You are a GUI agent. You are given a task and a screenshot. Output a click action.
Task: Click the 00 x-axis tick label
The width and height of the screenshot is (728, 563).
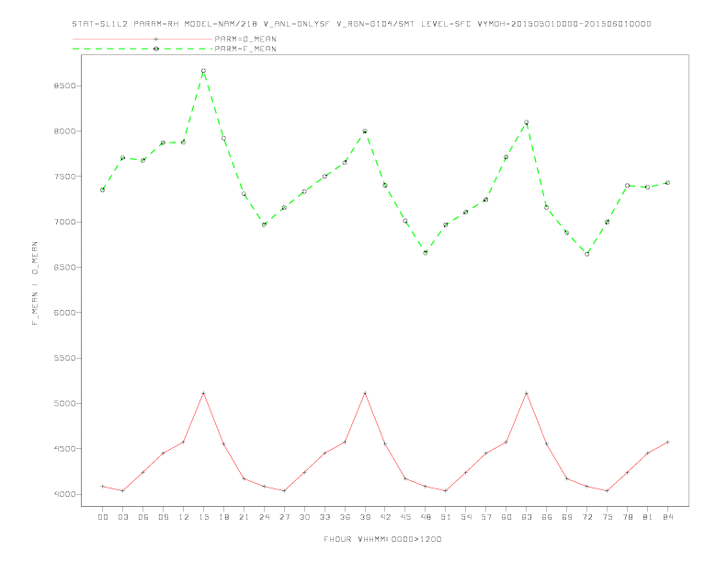pos(103,517)
